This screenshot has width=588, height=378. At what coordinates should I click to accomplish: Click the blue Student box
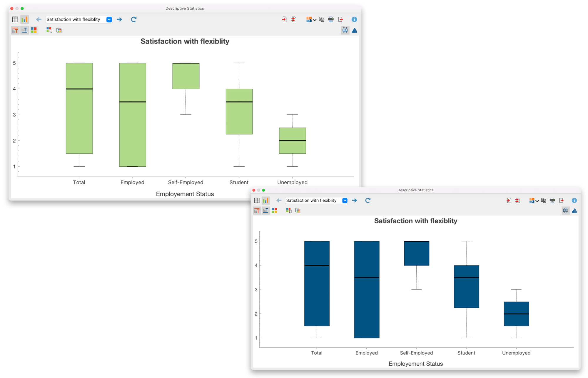(x=467, y=287)
